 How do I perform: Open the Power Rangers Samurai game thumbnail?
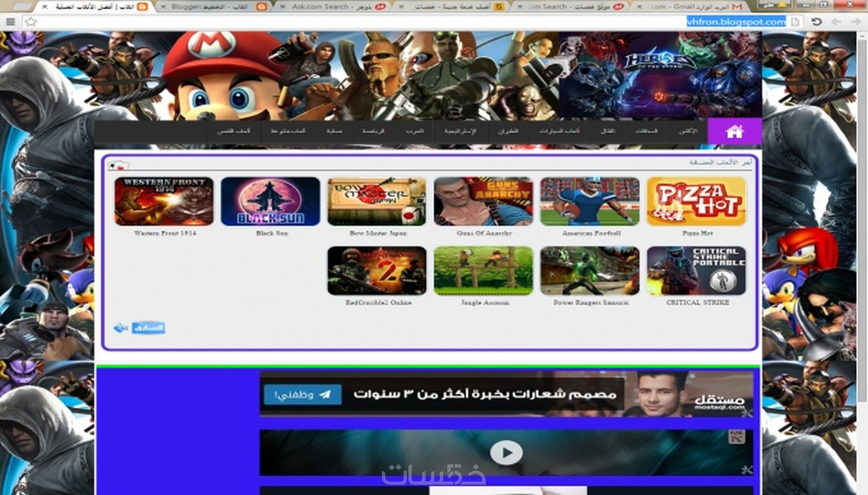[590, 270]
